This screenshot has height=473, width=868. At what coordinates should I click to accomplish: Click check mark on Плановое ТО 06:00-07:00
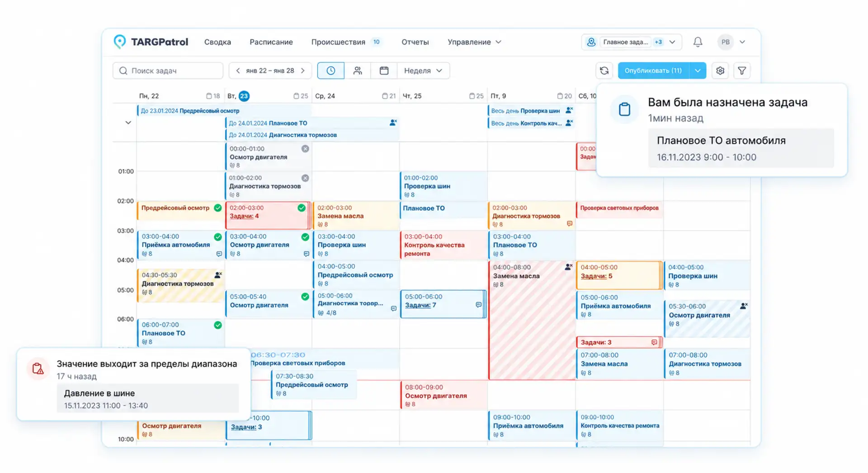coord(218,325)
